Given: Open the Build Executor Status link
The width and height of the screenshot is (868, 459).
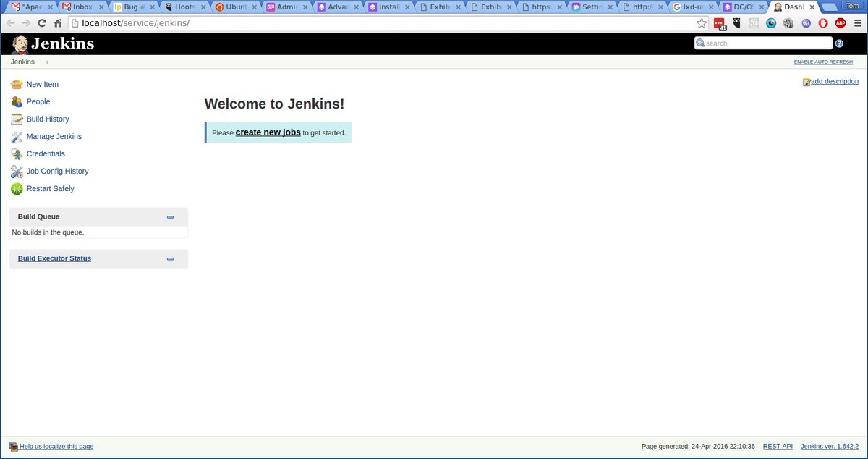Looking at the screenshot, I should (x=54, y=258).
